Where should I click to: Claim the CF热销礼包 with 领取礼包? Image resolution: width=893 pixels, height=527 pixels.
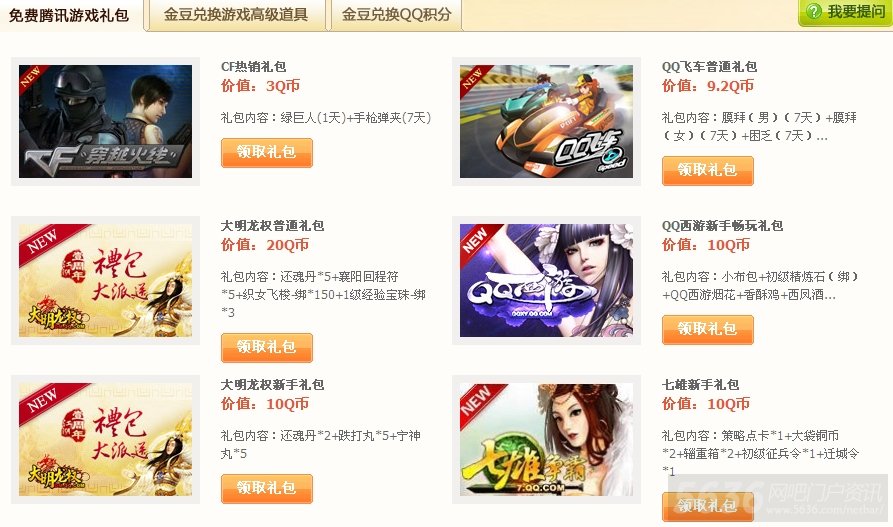[267, 153]
